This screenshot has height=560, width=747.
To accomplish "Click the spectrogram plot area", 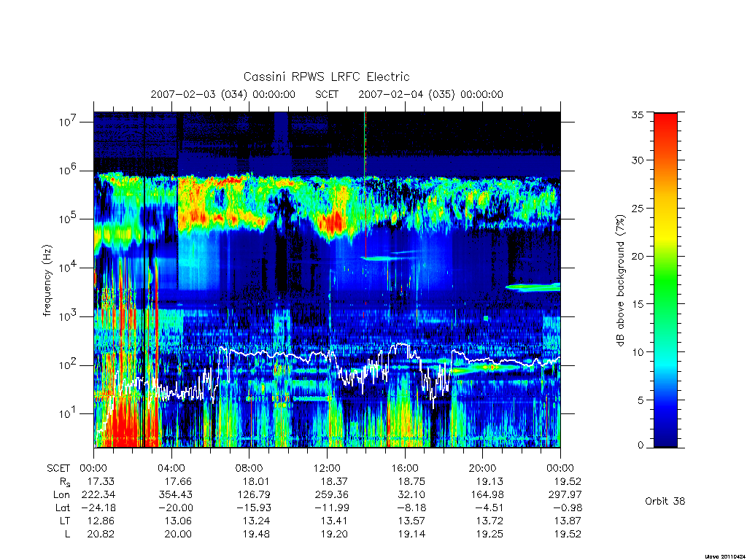I will (x=327, y=280).
